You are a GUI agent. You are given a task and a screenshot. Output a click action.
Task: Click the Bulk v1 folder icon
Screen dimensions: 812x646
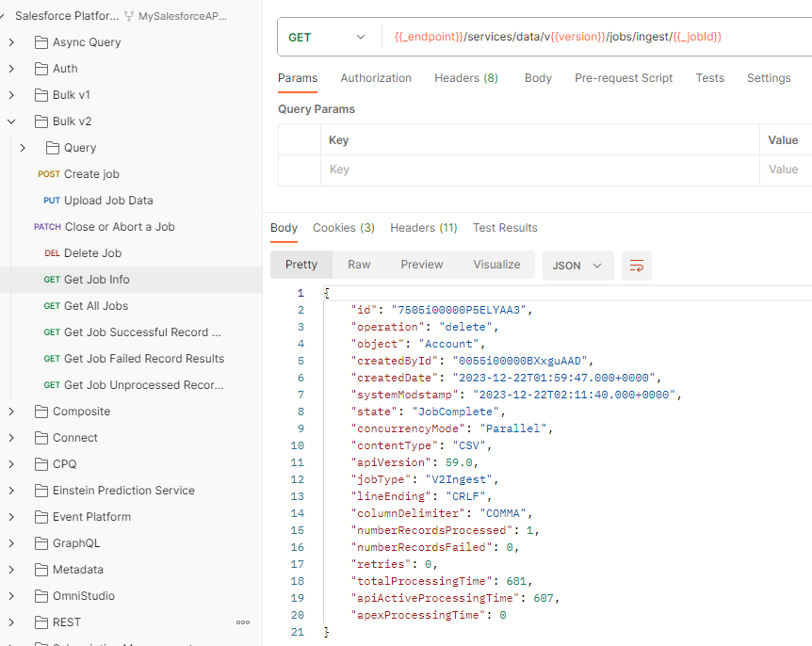coord(41,95)
